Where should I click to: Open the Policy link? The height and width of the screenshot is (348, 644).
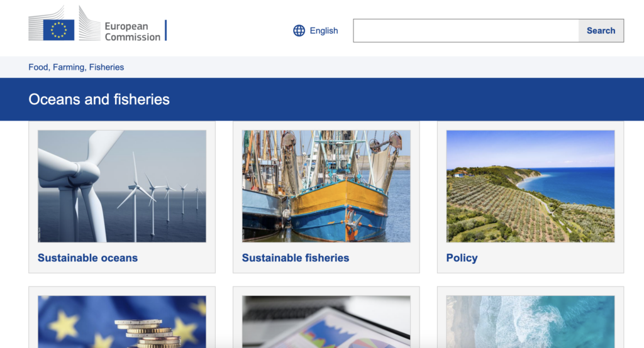click(x=462, y=258)
